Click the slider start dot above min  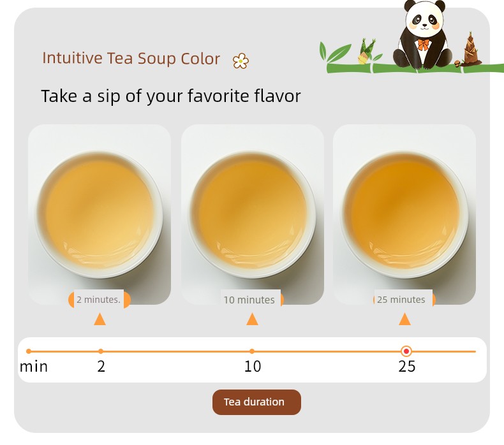(x=29, y=351)
